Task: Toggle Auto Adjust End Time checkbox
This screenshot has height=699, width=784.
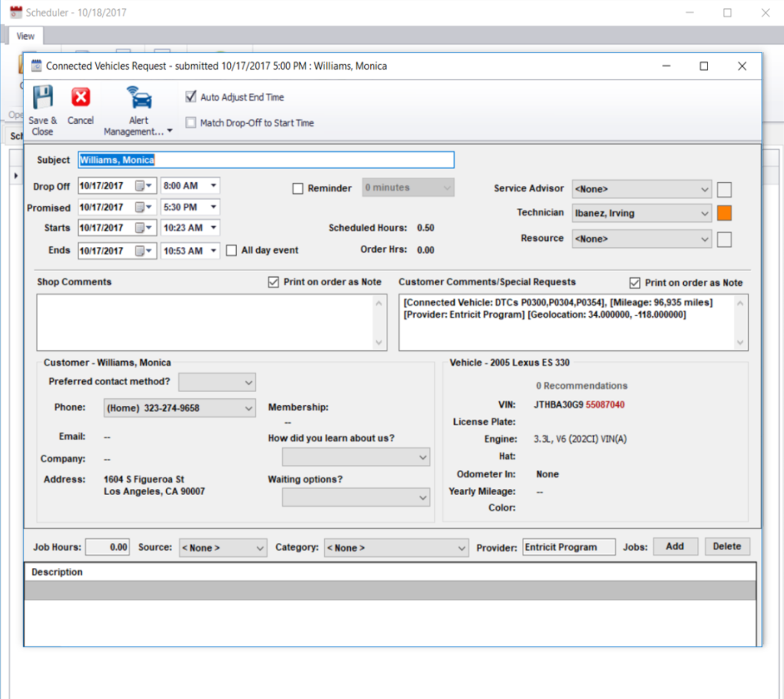Action: (191, 97)
